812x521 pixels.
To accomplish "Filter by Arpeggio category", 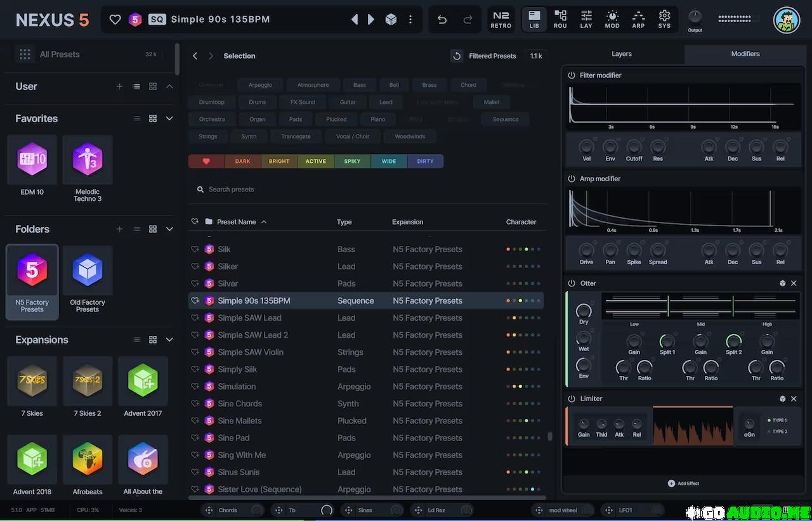I will 260,85.
